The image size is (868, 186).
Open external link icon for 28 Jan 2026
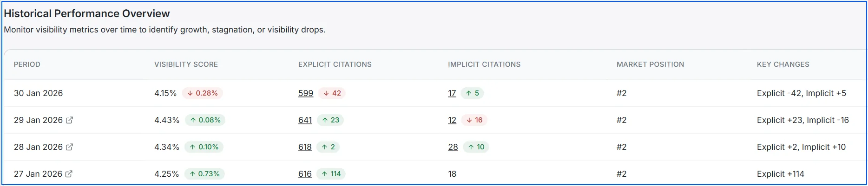(x=70, y=147)
